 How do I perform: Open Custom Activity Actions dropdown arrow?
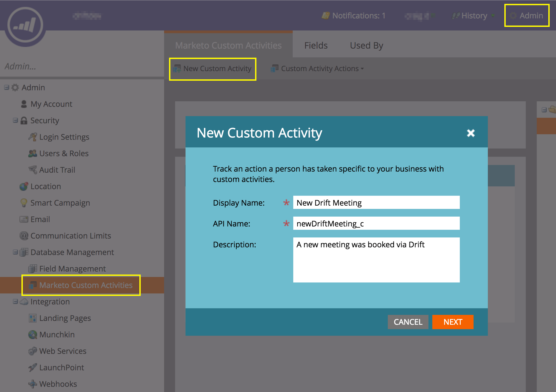[362, 69]
